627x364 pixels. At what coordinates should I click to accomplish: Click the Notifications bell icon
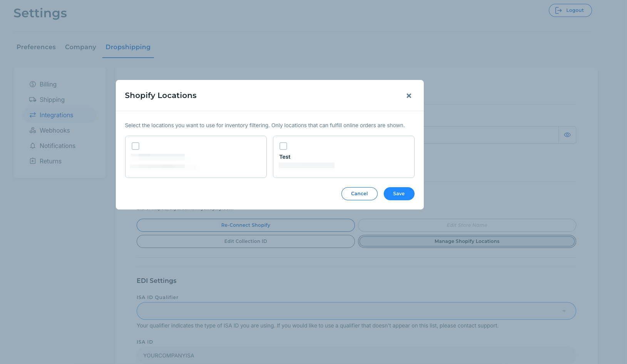click(x=33, y=146)
